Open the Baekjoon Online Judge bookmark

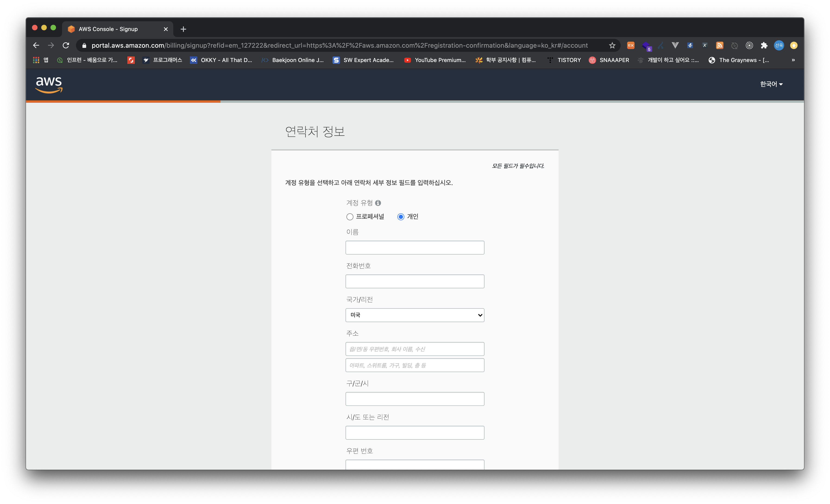[293, 60]
